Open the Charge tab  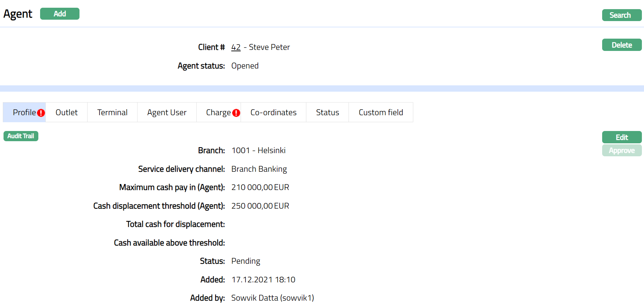(x=218, y=112)
